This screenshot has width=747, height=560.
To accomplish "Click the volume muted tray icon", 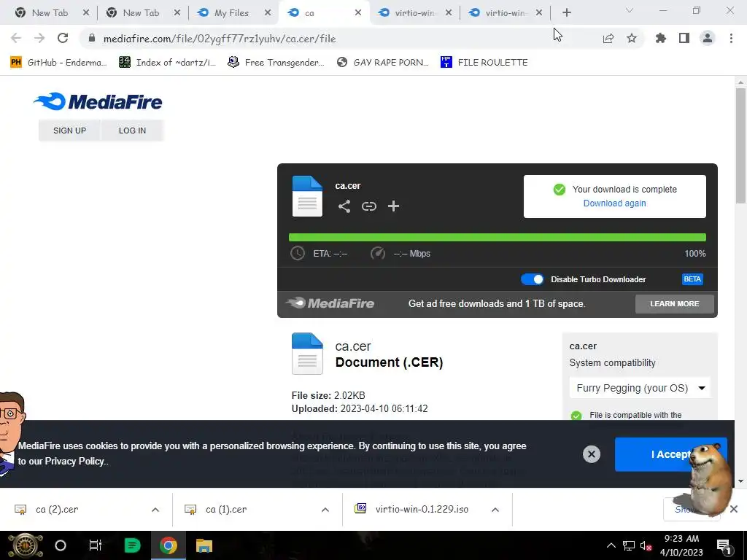I will tap(646, 545).
